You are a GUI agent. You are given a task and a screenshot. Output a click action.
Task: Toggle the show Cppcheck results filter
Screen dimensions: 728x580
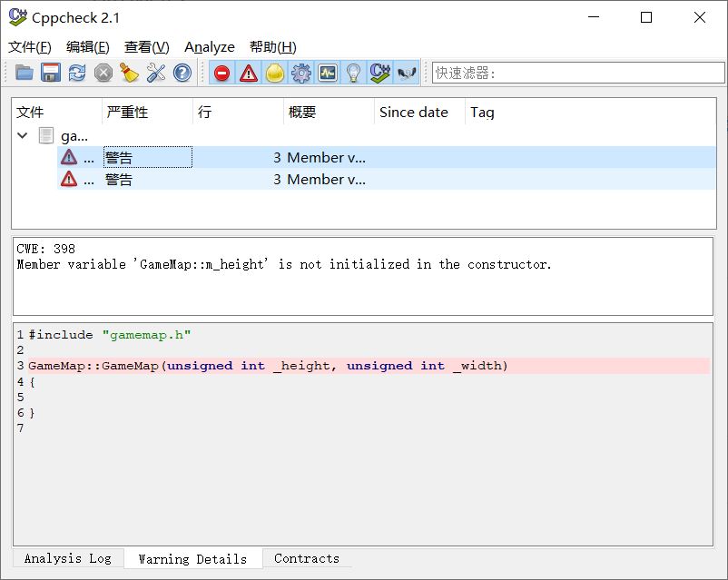point(380,73)
